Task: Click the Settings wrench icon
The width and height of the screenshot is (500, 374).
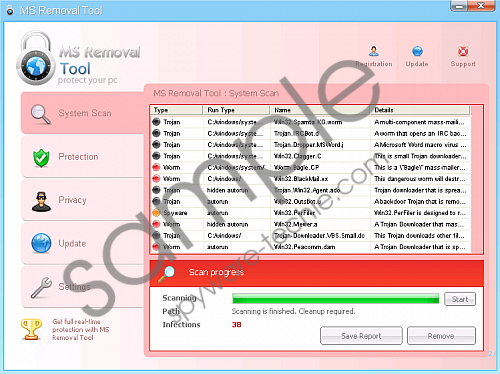Action: 41,287
